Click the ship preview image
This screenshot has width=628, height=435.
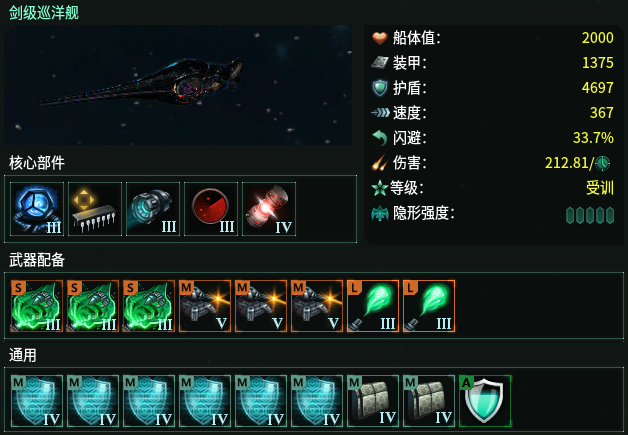click(x=178, y=85)
